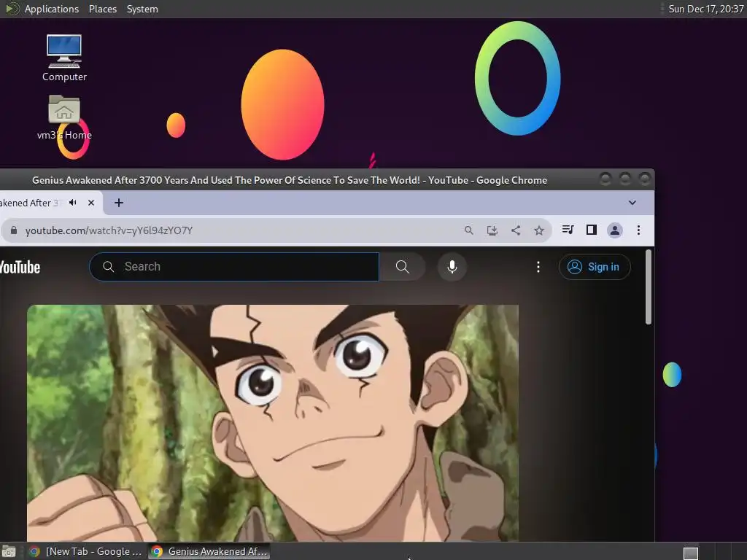Screen dimensions: 747x560
Task: Expand the tab search chevron
Action: click(x=632, y=203)
